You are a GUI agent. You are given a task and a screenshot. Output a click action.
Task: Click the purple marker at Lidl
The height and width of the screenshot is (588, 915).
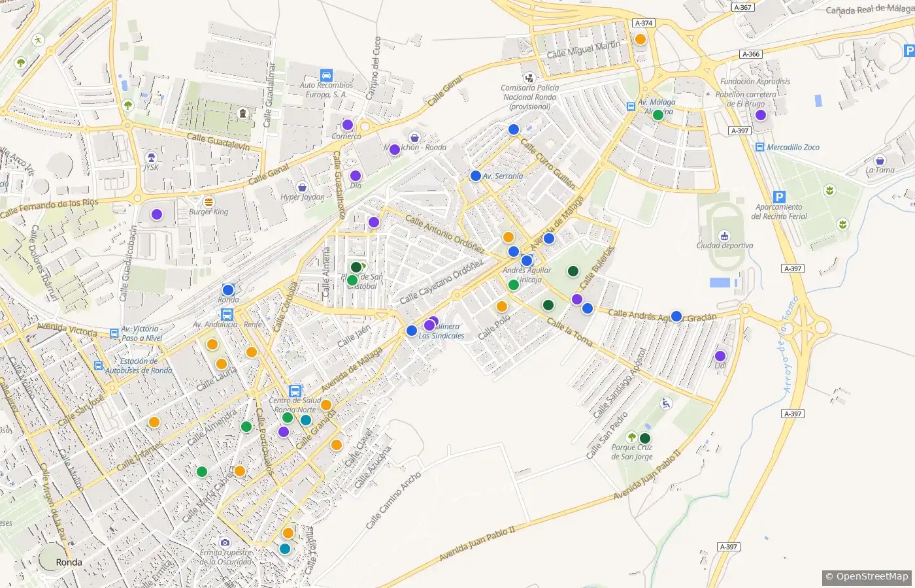720,356
